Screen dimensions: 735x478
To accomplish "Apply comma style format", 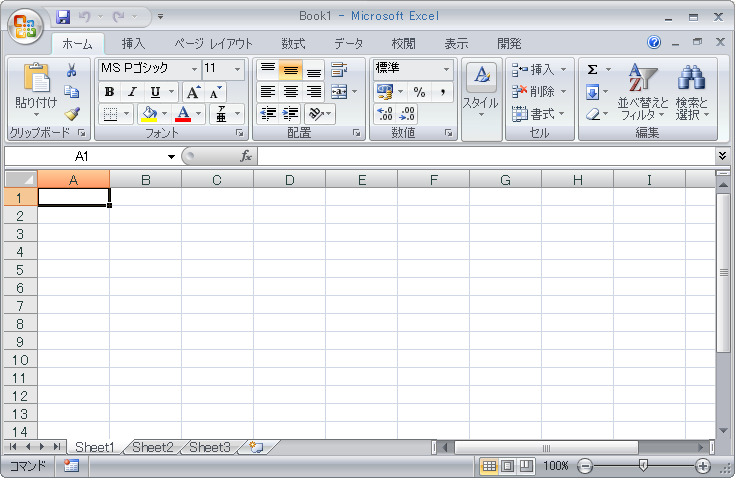I will (442, 92).
